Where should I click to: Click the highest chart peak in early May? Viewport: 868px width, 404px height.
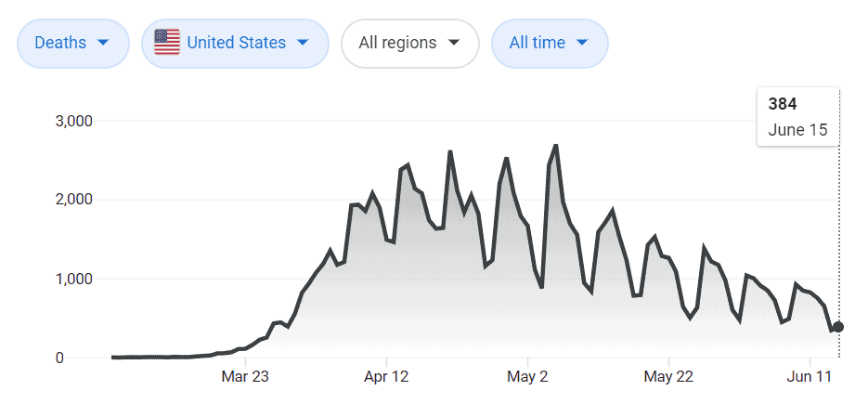tap(555, 146)
